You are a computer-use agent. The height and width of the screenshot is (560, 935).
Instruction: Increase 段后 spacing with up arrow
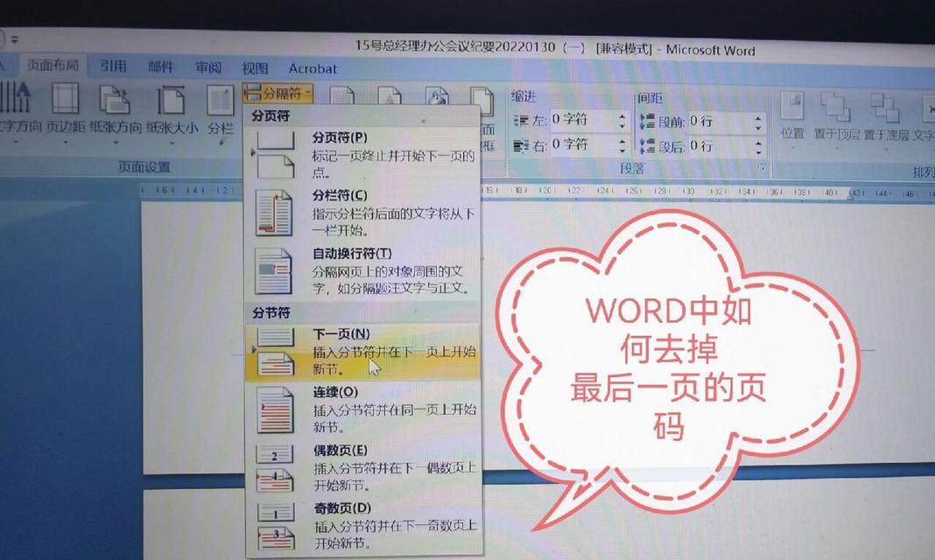click(x=758, y=143)
